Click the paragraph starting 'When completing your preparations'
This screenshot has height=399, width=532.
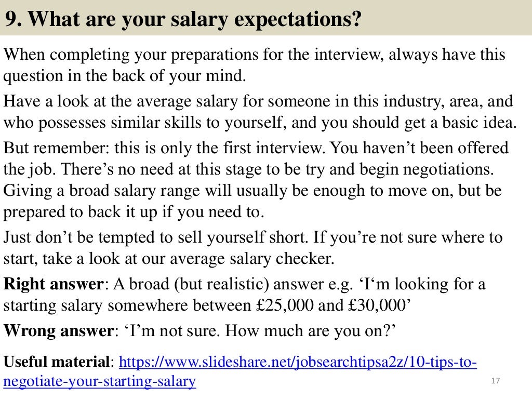[255, 65]
